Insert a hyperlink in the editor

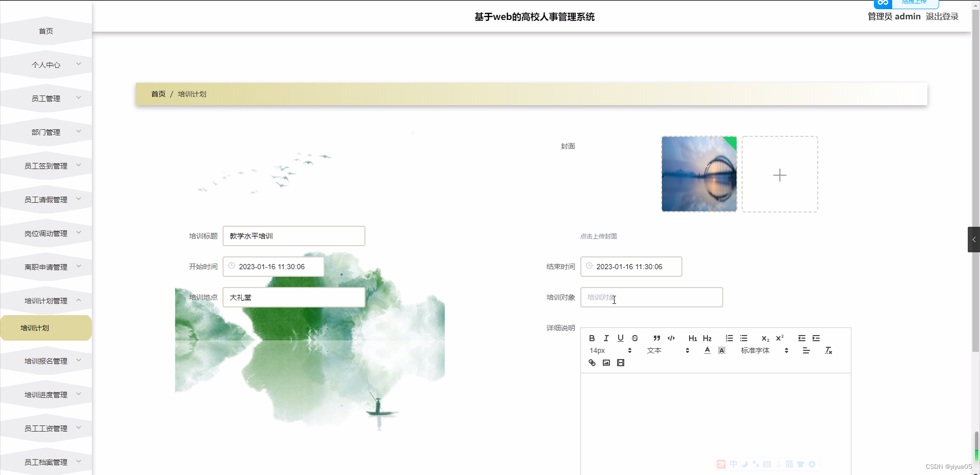pos(592,363)
